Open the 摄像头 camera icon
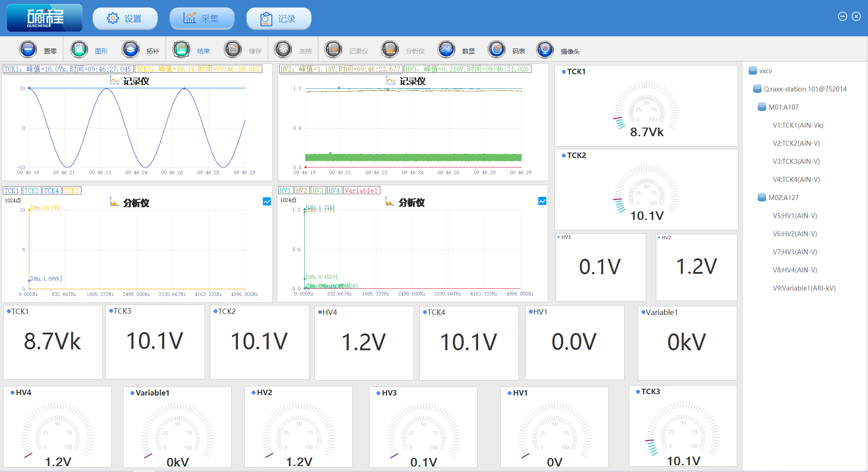Screen dimensions: 868x472 point(545,49)
